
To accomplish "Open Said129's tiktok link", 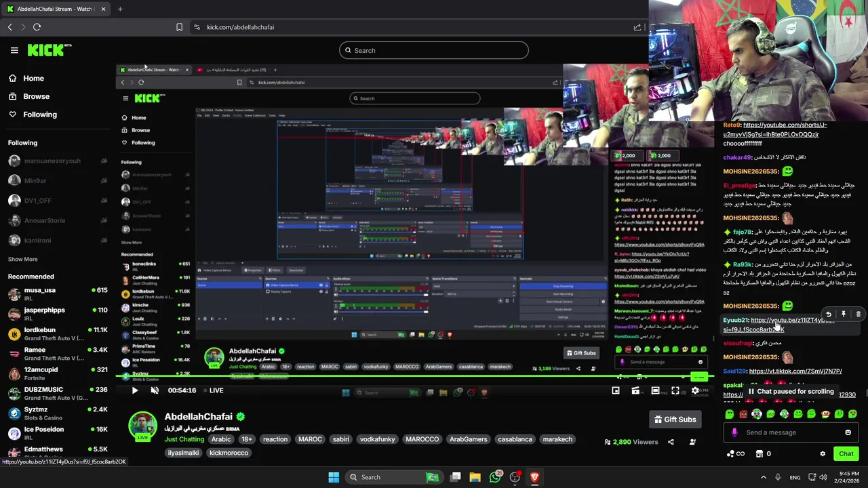I will [795, 371].
